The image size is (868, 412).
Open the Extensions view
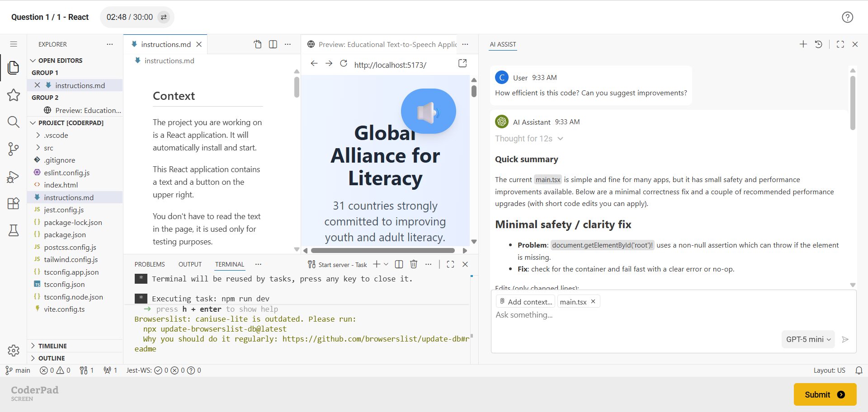coord(13,203)
